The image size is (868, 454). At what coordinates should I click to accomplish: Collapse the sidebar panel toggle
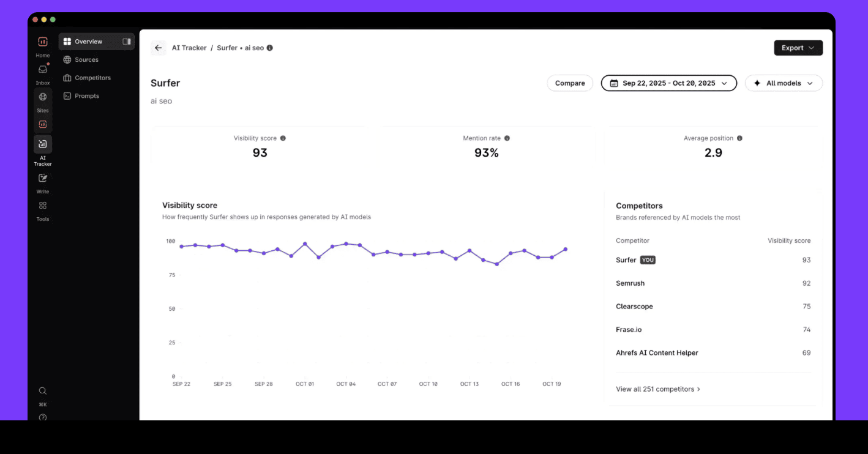click(127, 42)
